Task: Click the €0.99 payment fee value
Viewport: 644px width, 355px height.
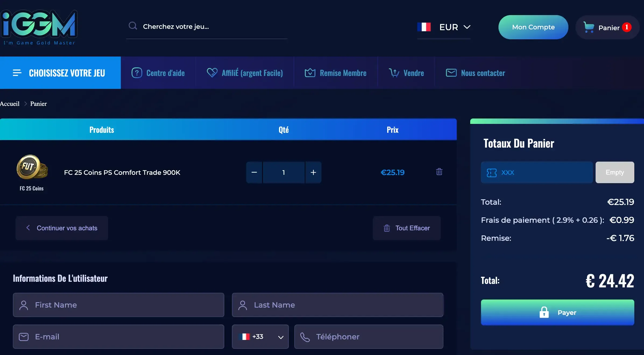Action: click(x=622, y=220)
